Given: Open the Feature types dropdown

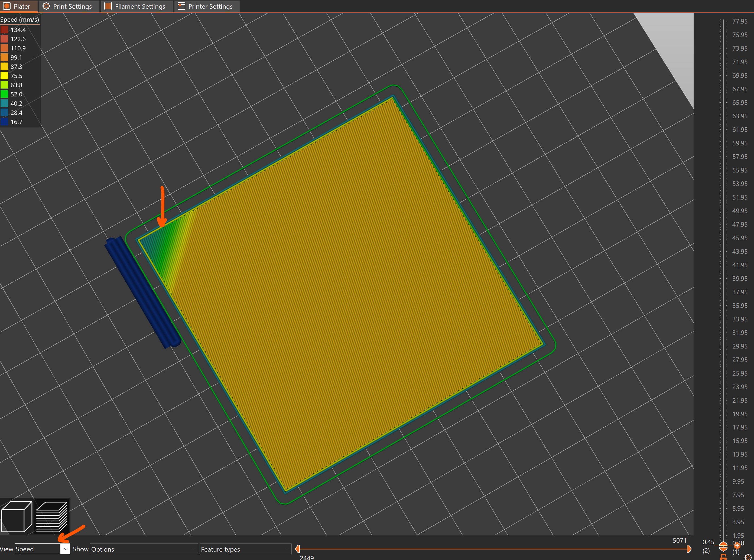Looking at the screenshot, I should [246, 549].
